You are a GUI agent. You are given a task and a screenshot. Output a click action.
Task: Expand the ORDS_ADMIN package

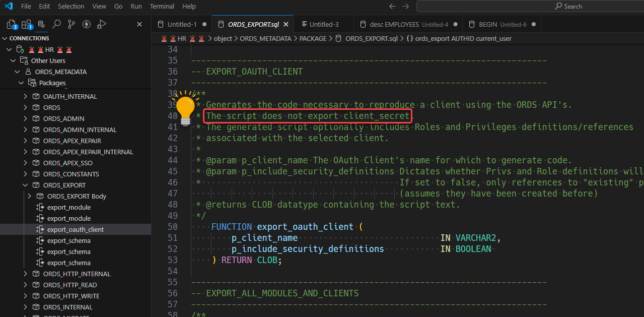point(26,118)
